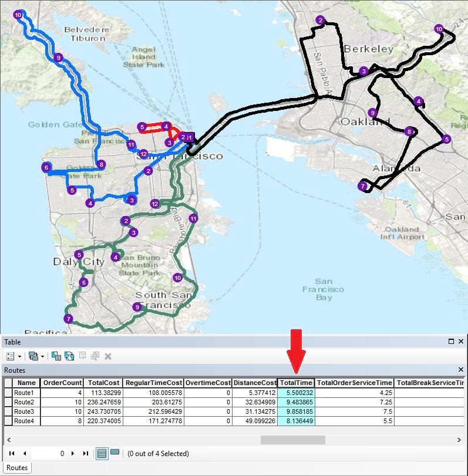Close the Routes table pane
Screen dimensions: 468x476
pyautogui.click(x=461, y=369)
